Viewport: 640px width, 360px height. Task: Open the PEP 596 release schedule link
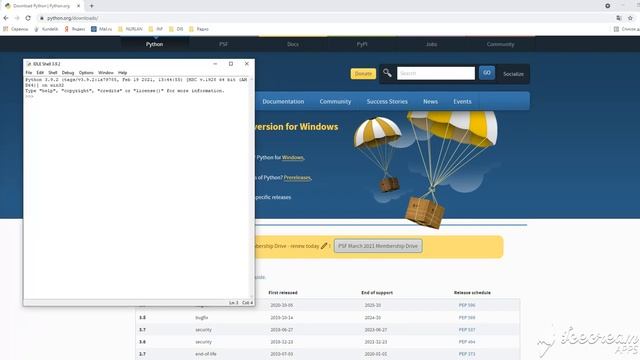tap(467, 305)
